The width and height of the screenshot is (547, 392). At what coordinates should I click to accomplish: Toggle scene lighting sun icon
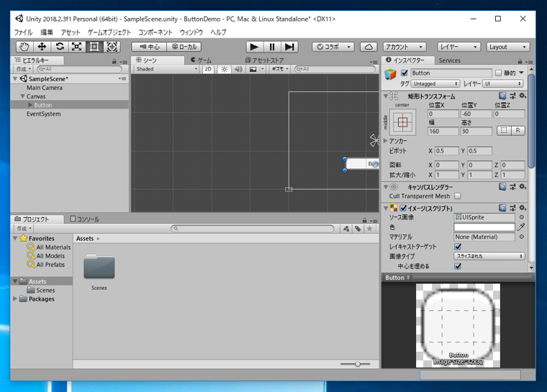click(225, 69)
